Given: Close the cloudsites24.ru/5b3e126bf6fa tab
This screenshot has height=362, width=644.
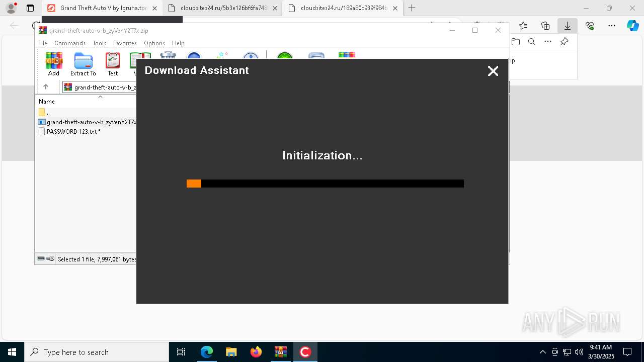Looking at the screenshot, I should click(275, 8).
